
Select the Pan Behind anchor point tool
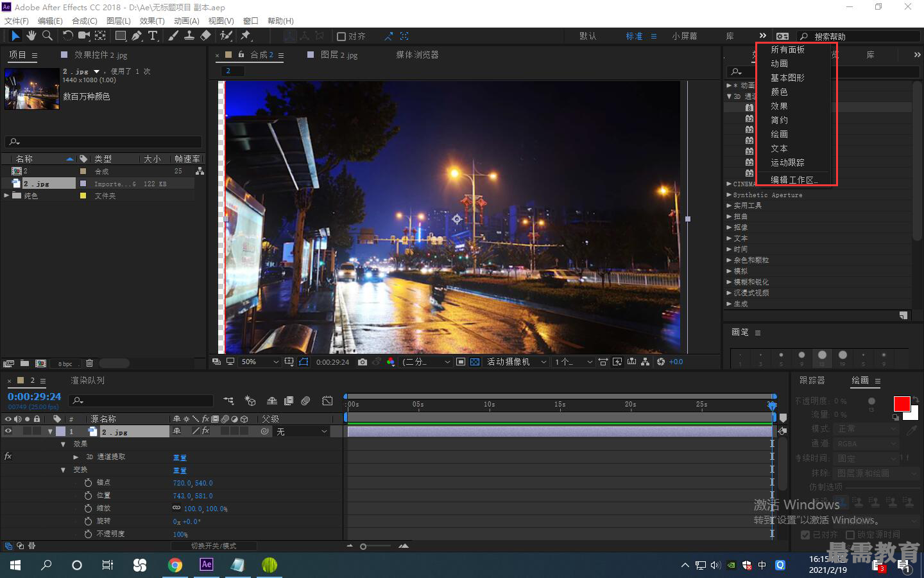(101, 36)
